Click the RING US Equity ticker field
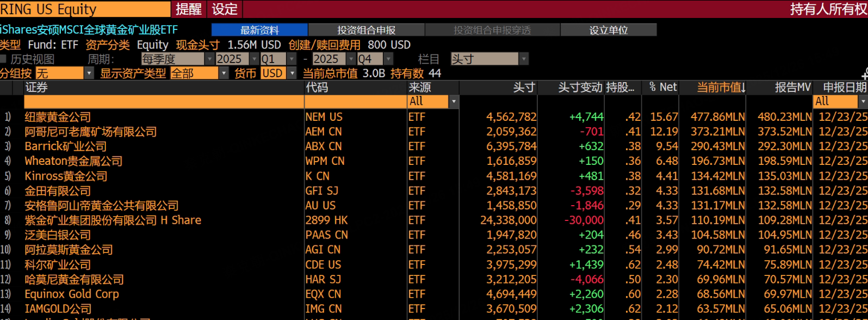Image resolution: width=868 pixels, height=320 pixels. tap(85, 9)
